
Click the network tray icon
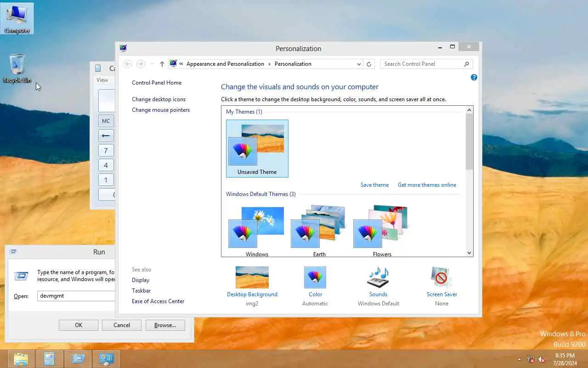click(x=531, y=359)
